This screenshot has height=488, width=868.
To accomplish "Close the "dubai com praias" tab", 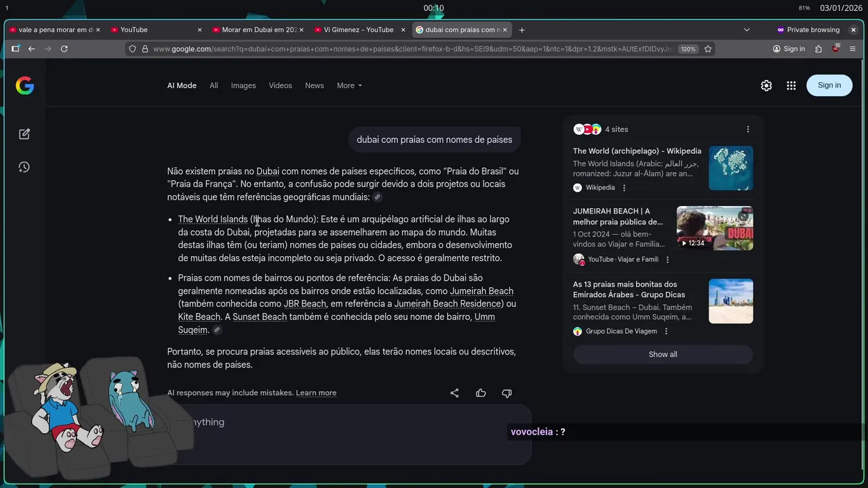I will click(505, 30).
